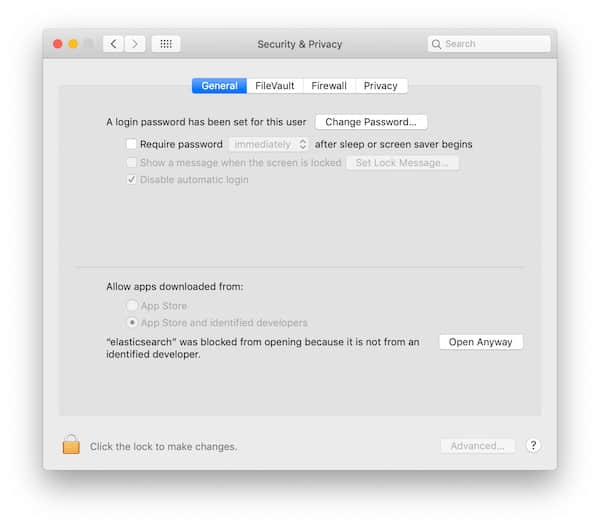Click the Set Lock Message button
The height and width of the screenshot is (527, 600).
coord(402,162)
